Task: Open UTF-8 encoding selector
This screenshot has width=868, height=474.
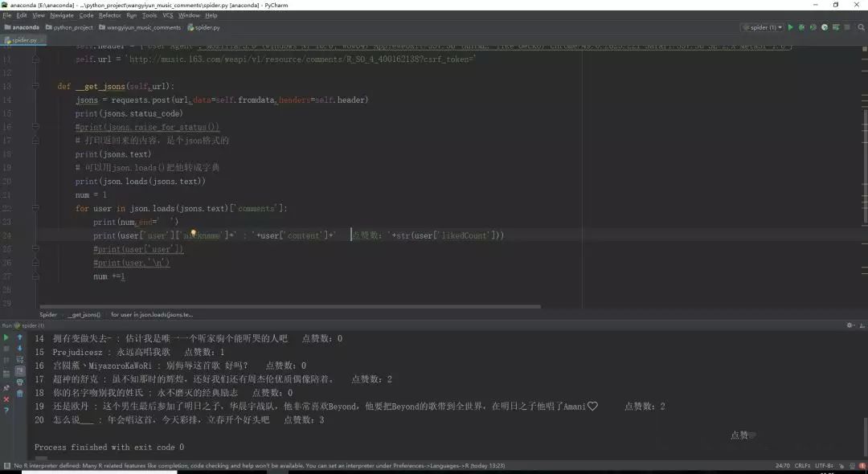Action: tap(825, 466)
